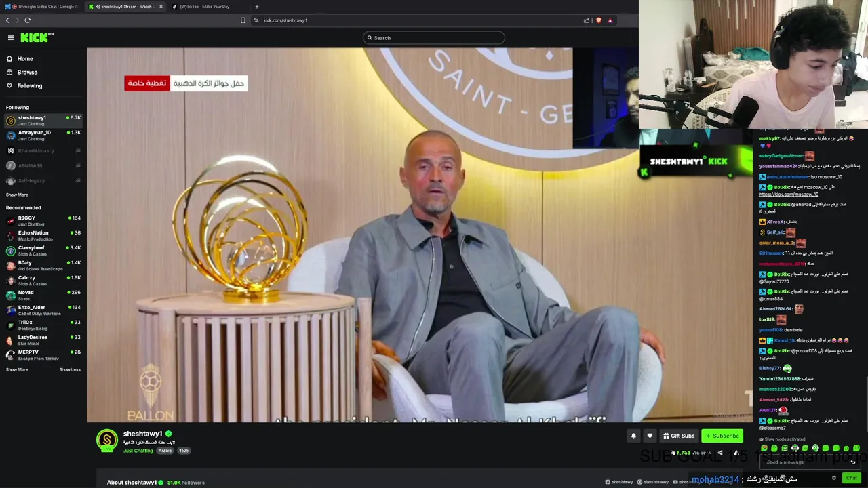This screenshot has height=488, width=868.
Task: Click sheshtawy1 channel avatar below the video
Action: coord(106,441)
